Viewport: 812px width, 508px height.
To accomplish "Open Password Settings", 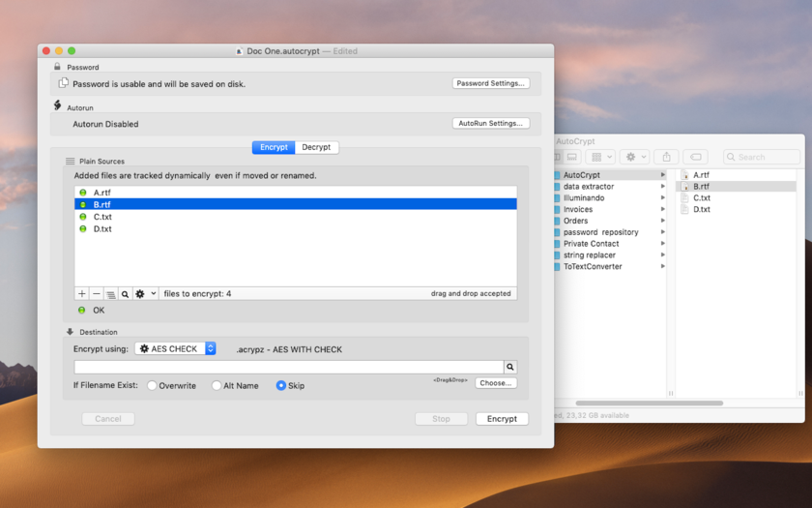I will point(490,83).
